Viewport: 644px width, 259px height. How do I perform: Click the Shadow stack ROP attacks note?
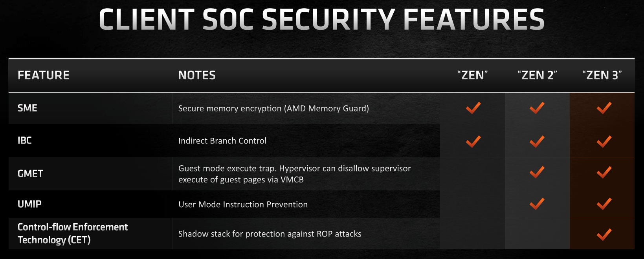click(x=270, y=234)
